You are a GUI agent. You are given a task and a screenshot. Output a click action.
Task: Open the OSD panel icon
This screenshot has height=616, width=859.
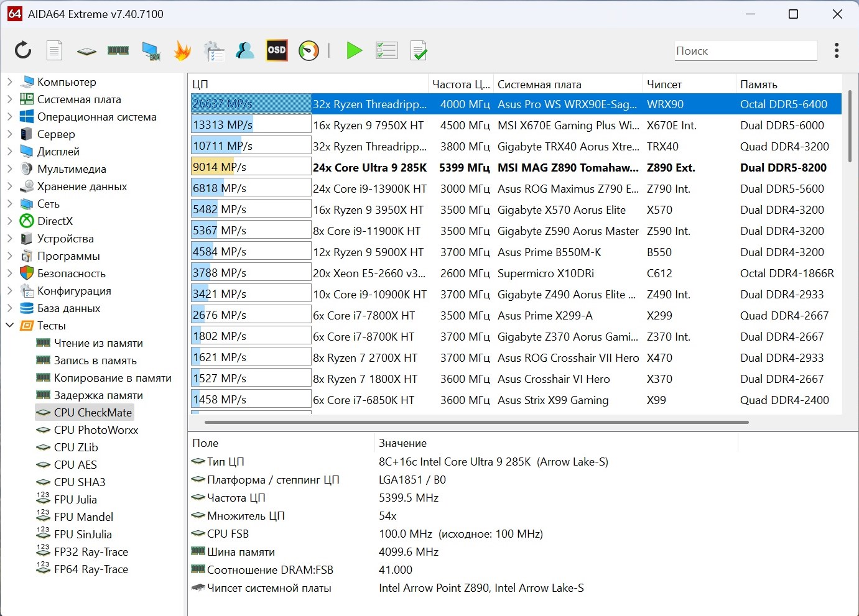click(276, 50)
